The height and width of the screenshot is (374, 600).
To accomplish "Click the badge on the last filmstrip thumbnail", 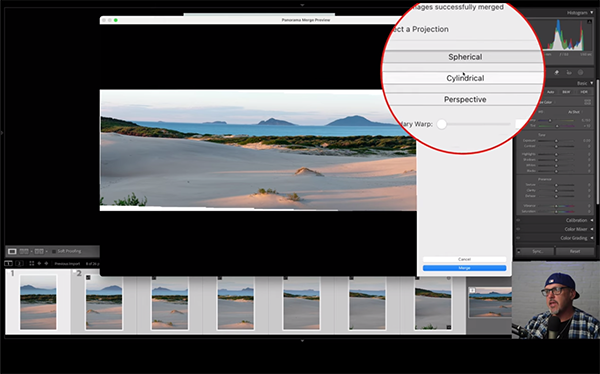I will point(473,291).
